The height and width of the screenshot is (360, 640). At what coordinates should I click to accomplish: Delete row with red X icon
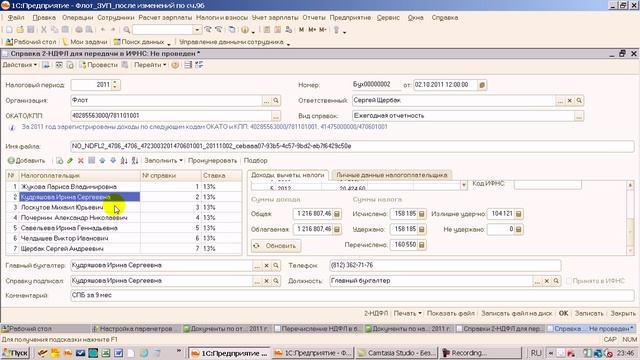pos(81,161)
